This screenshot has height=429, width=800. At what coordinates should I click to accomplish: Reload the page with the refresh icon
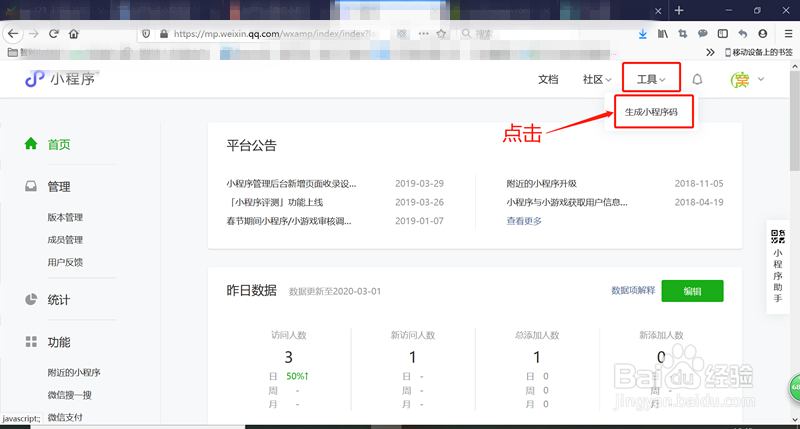point(54,34)
